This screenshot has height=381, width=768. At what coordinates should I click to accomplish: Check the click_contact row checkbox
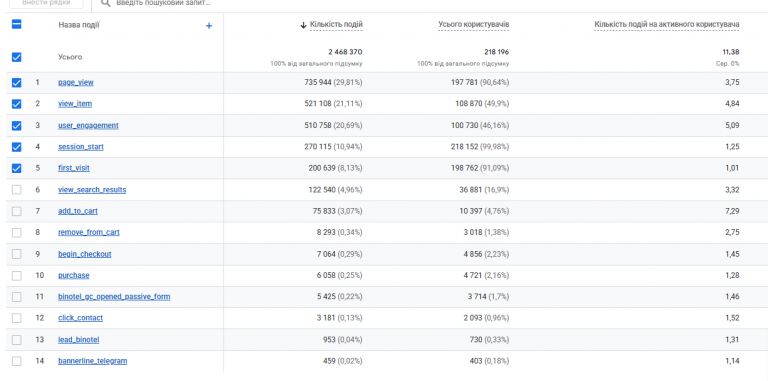[16, 318]
